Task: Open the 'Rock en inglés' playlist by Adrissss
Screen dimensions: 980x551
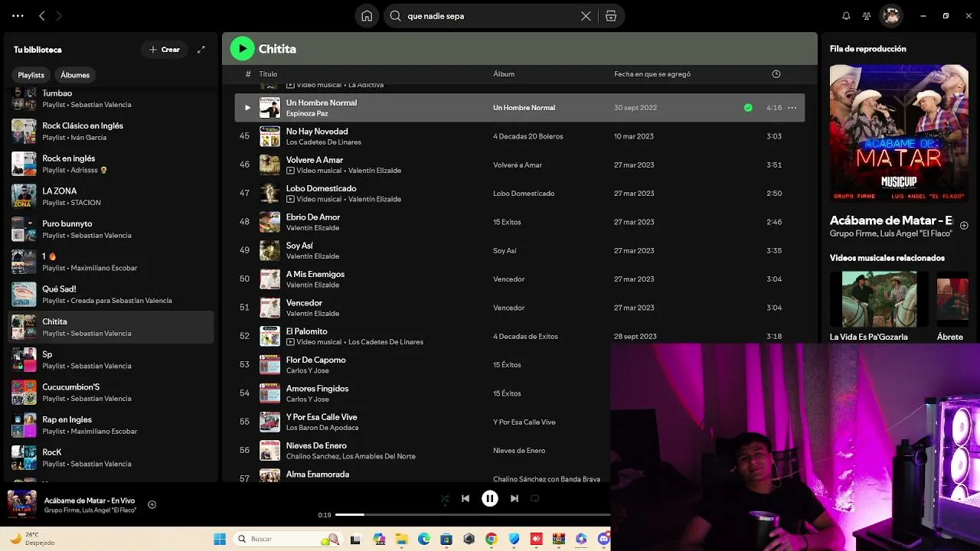Action: (111, 164)
